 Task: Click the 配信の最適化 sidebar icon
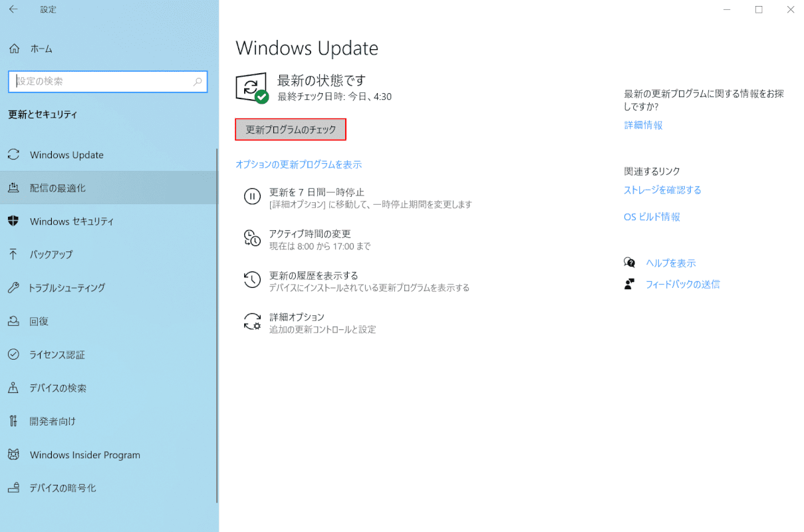point(13,188)
